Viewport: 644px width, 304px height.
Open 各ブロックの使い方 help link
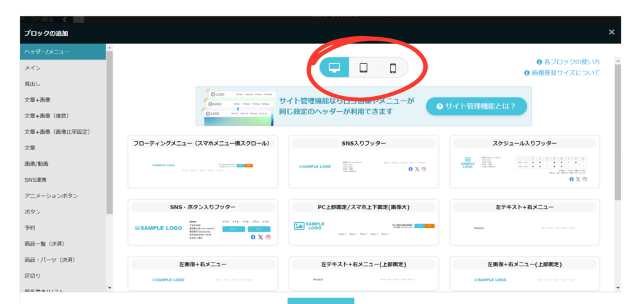coord(568,62)
